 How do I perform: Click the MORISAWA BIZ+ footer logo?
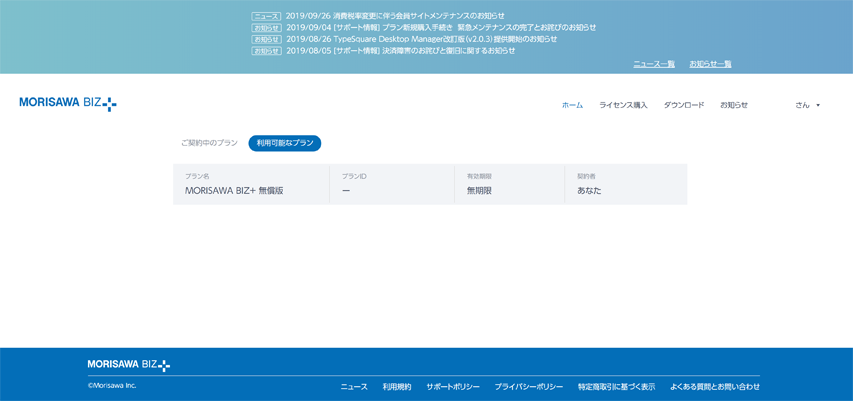(x=129, y=365)
